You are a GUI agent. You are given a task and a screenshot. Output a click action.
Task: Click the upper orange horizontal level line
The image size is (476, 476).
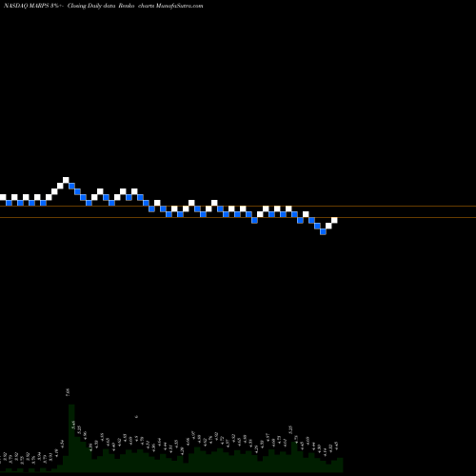tap(238, 207)
